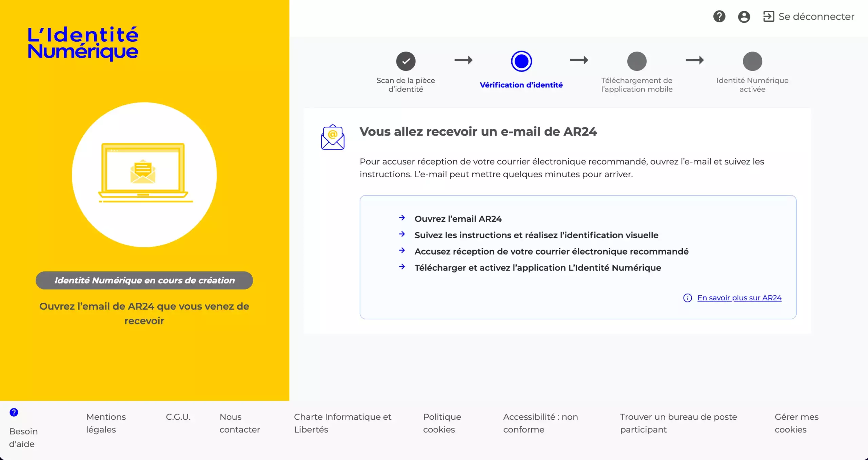
Task: Open the help question mark icon in header
Action: pos(719,16)
